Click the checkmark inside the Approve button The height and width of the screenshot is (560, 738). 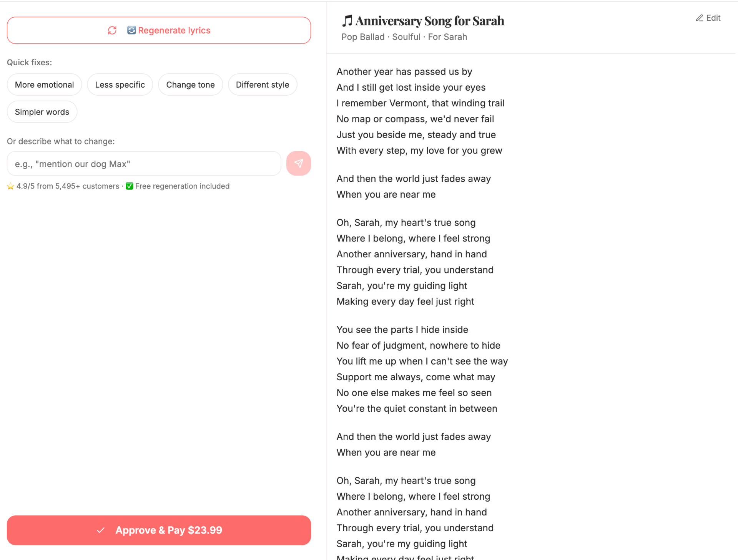(x=101, y=530)
